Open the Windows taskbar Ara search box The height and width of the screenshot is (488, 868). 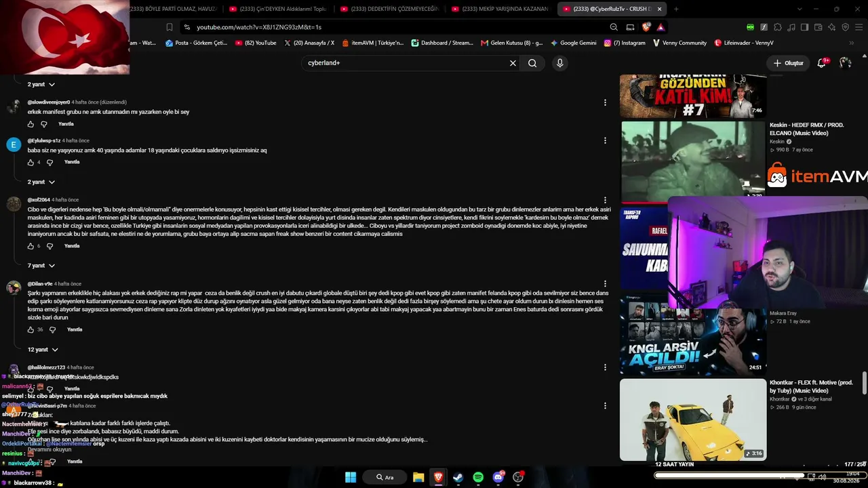(x=384, y=477)
